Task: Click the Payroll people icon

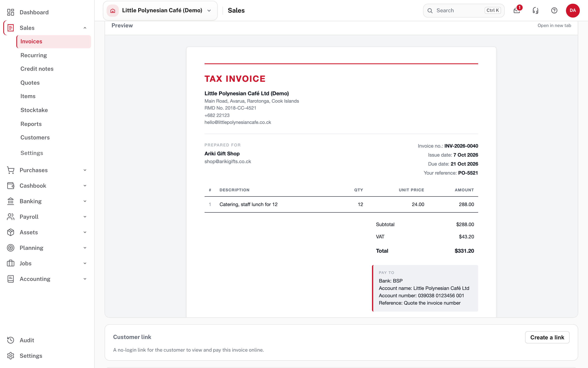Action: coord(10,217)
